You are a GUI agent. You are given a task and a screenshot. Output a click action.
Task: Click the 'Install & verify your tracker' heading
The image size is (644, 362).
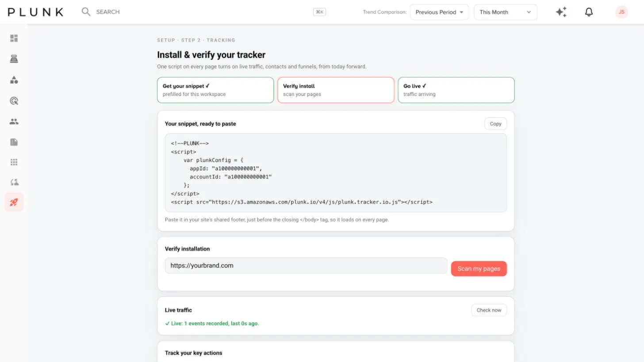pyautogui.click(x=211, y=55)
